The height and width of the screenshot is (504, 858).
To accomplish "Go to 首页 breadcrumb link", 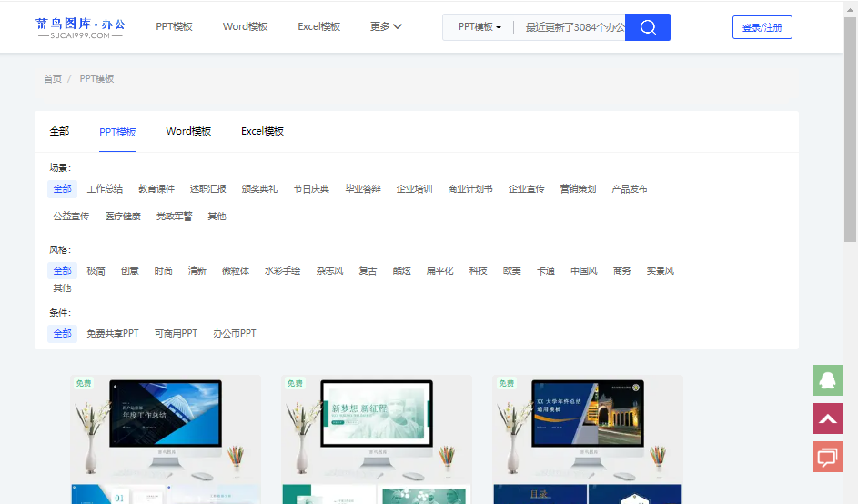I will pyautogui.click(x=53, y=79).
